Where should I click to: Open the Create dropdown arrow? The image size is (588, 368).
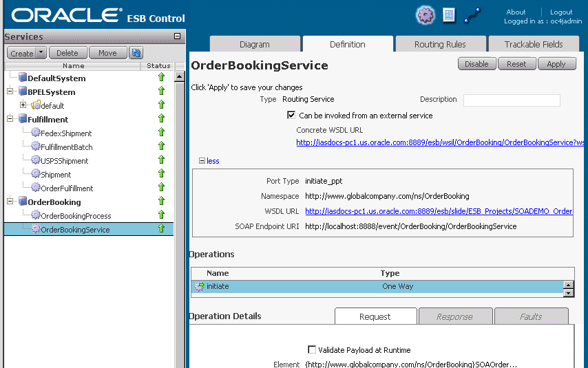(41, 53)
